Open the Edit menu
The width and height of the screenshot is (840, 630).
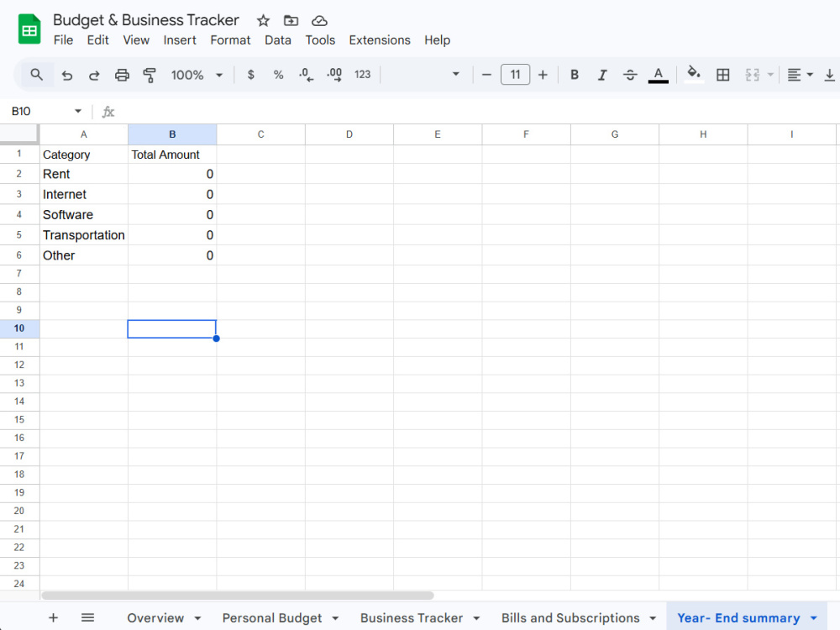tap(98, 40)
